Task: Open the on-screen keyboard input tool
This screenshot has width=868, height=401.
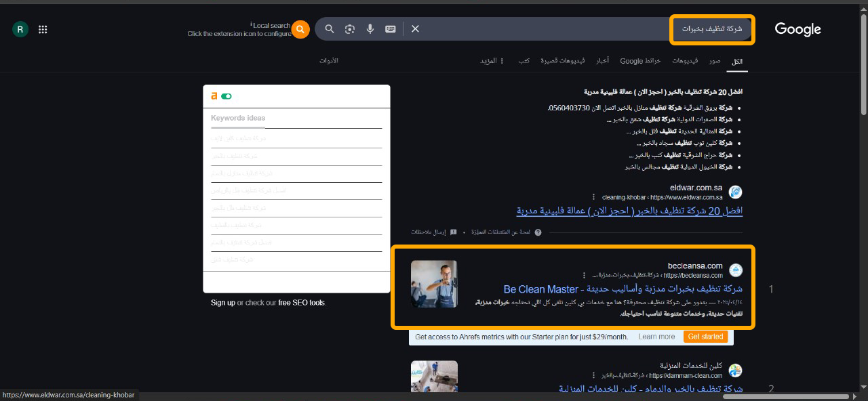Action: click(x=391, y=28)
